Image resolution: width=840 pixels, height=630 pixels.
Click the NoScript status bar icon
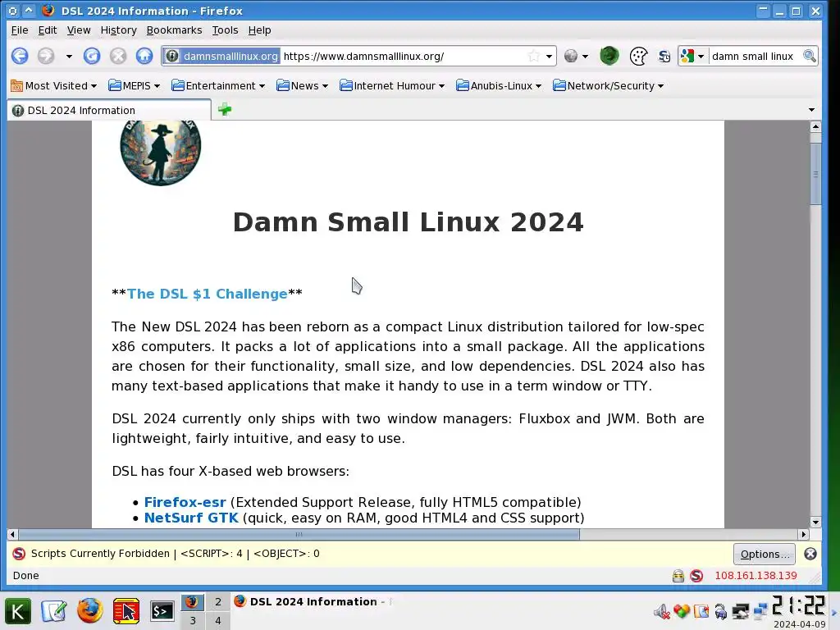[696, 576]
